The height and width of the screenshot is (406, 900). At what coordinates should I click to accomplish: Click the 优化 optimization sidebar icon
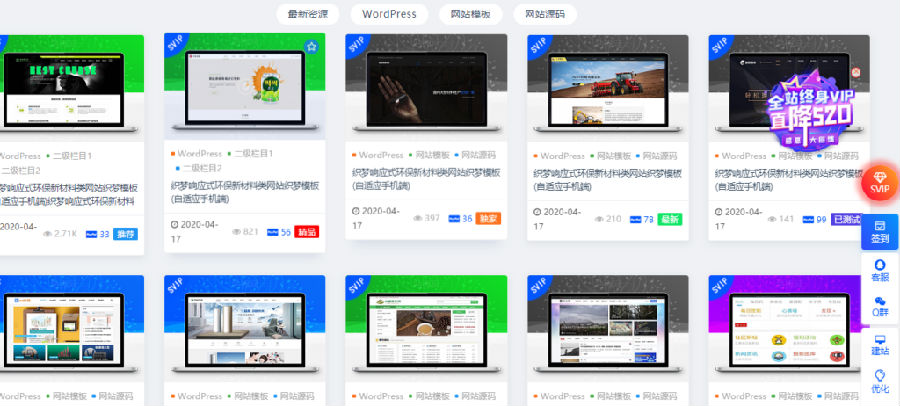879,382
